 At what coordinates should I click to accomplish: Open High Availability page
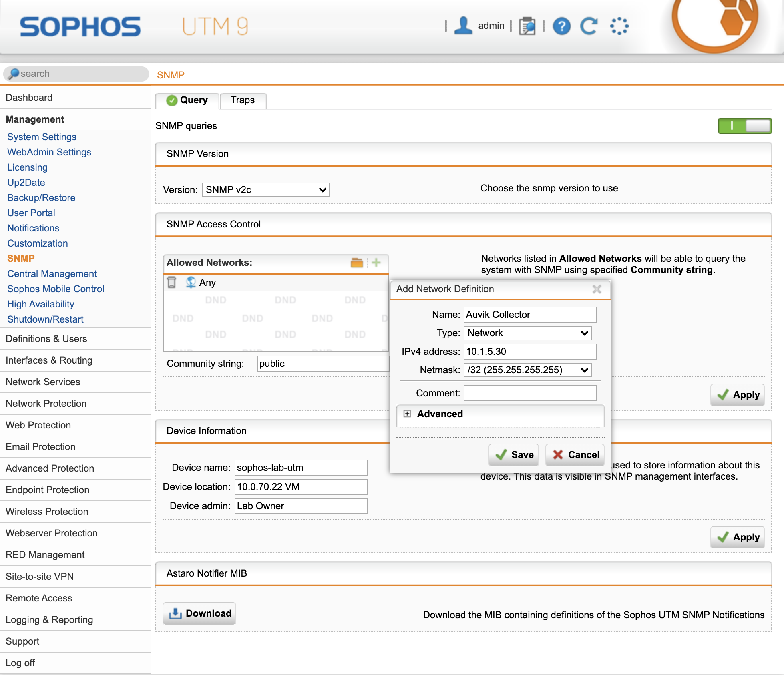pyautogui.click(x=41, y=304)
